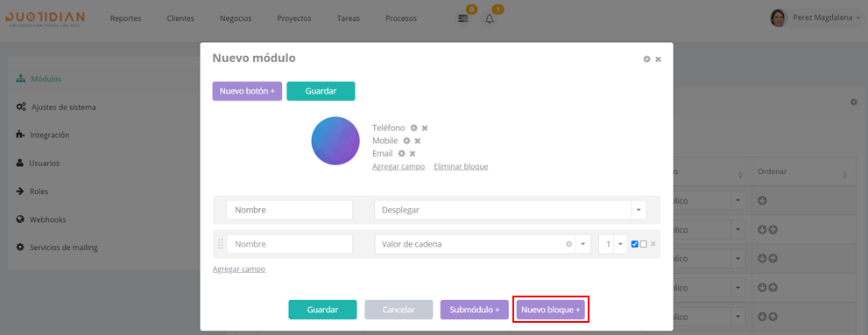Tick the empty checkbox in field row
The height and width of the screenshot is (335, 868).
pos(643,244)
